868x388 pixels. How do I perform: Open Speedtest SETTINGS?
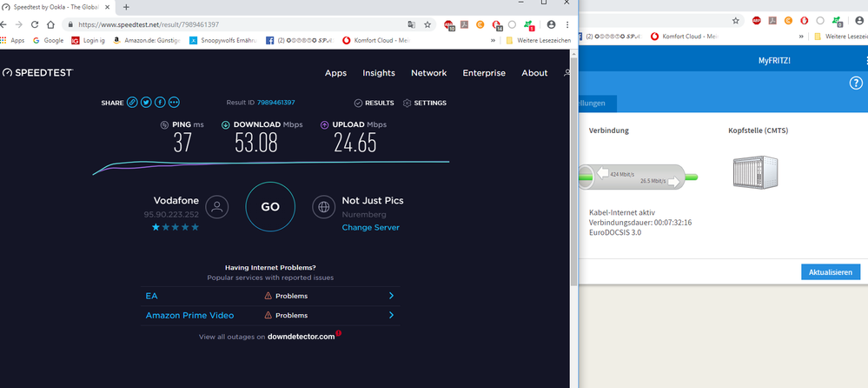coord(425,104)
